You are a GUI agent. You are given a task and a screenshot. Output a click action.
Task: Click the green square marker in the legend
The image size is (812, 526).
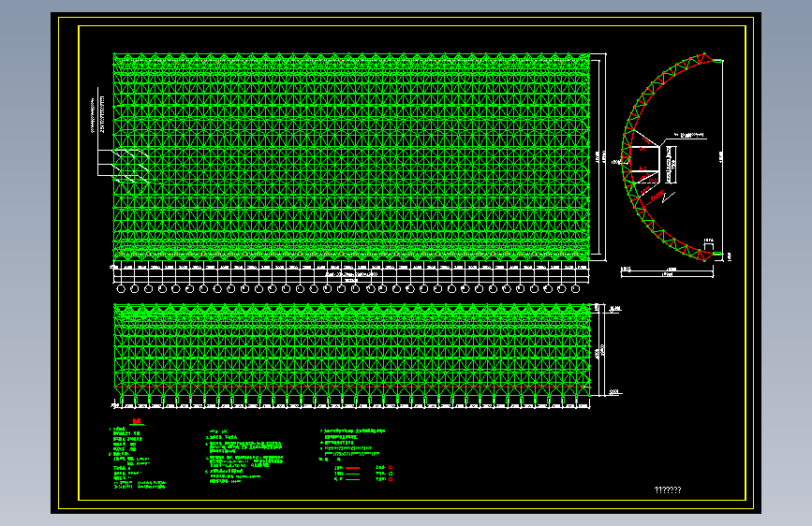pos(391,474)
